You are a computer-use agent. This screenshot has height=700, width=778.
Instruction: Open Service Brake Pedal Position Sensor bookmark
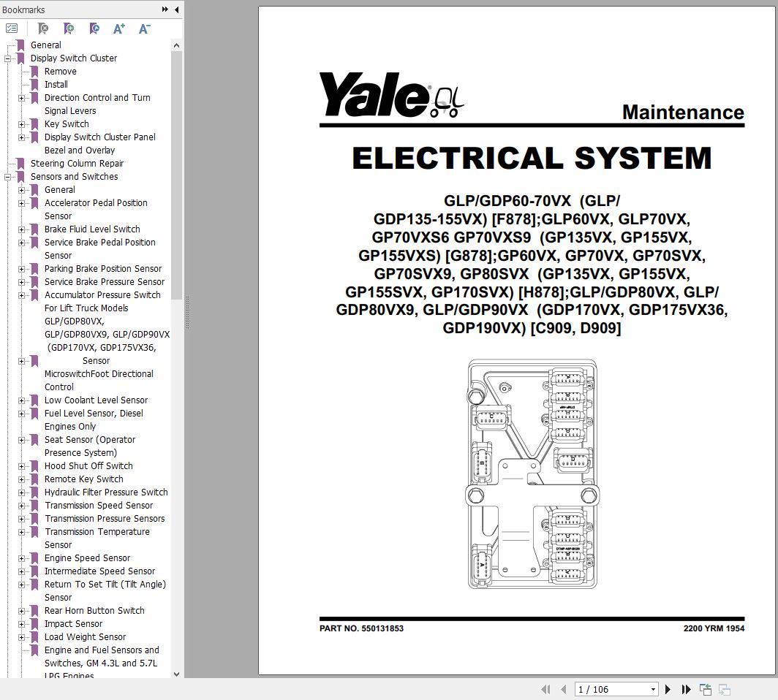click(x=99, y=249)
